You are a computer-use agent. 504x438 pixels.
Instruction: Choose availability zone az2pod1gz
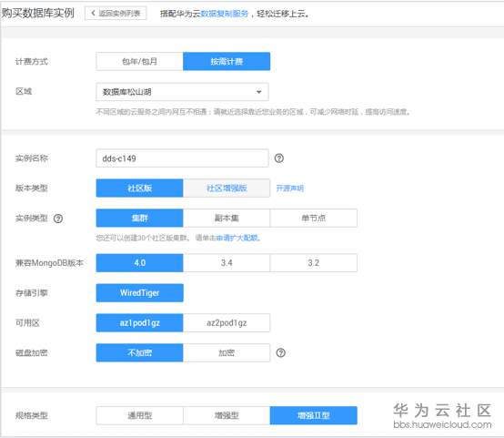pos(227,322)
